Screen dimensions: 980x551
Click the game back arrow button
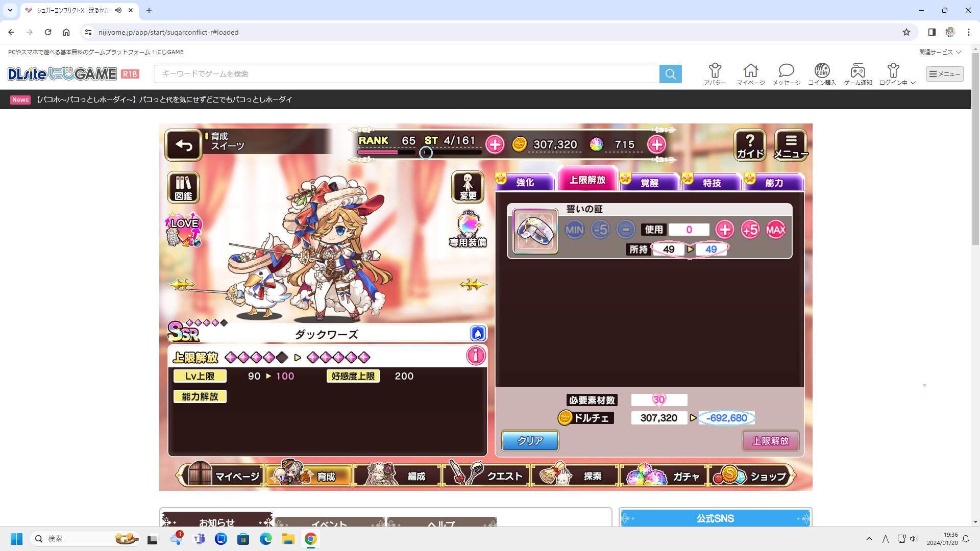(184, 145)
